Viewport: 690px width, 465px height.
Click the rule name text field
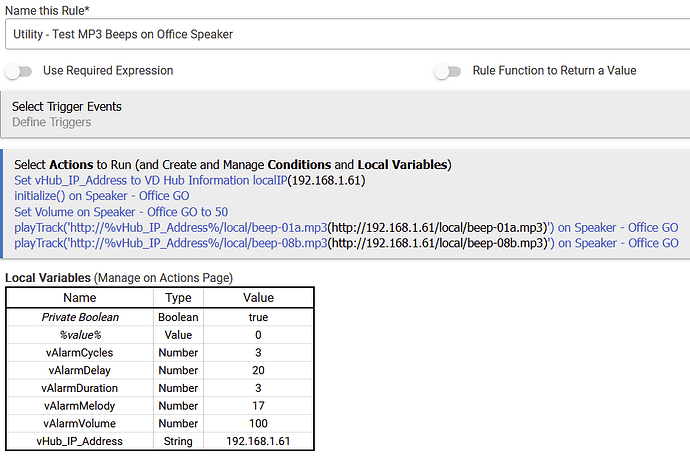[x=345, y=34]
